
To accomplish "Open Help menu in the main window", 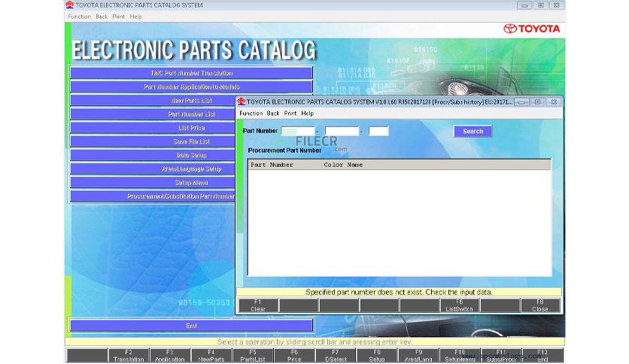I will (x=135, y=17).
